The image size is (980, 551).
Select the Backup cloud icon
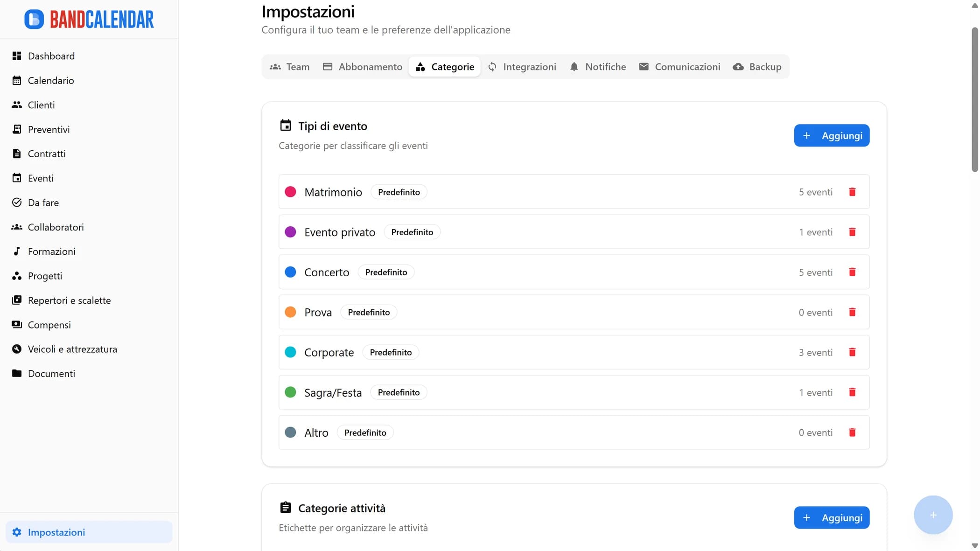[738, 67]
